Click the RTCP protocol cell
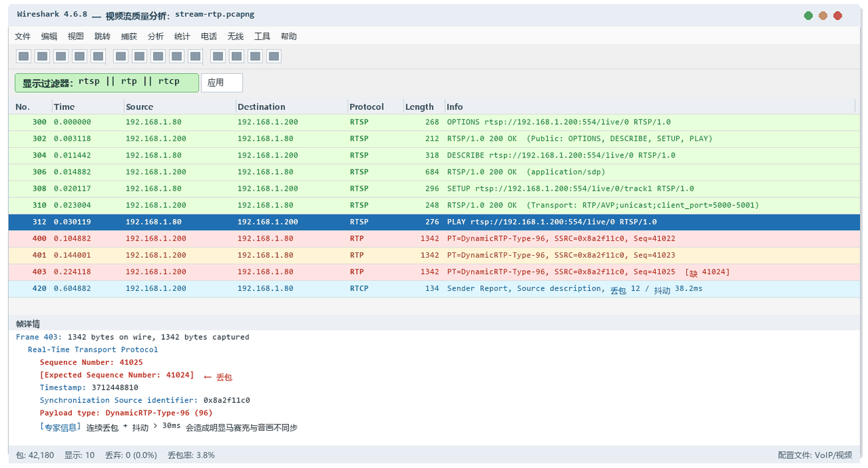The height and width of the screenshot is (468, 868). (359, 288)
